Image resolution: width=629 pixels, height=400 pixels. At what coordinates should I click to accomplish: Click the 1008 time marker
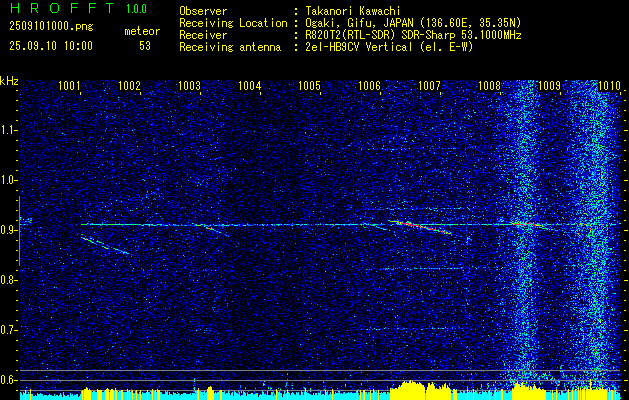(x=489, y=85)
